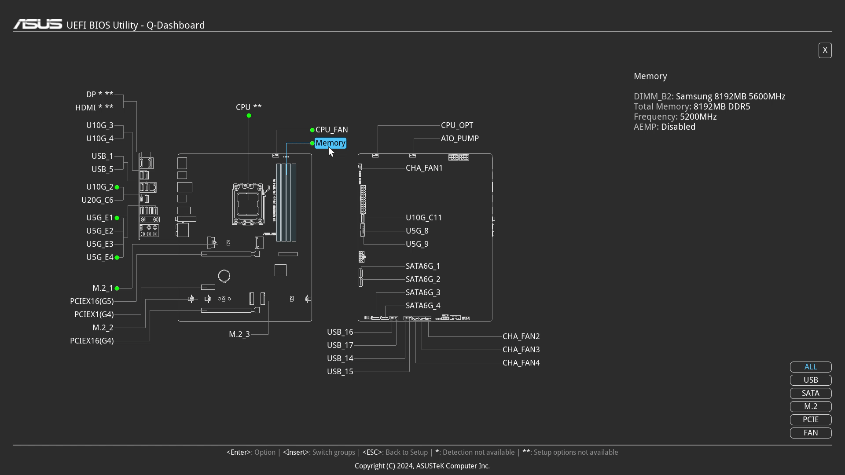845x475 pixels.
Task: Show only FAN headers filter
Action: point(811,433)
